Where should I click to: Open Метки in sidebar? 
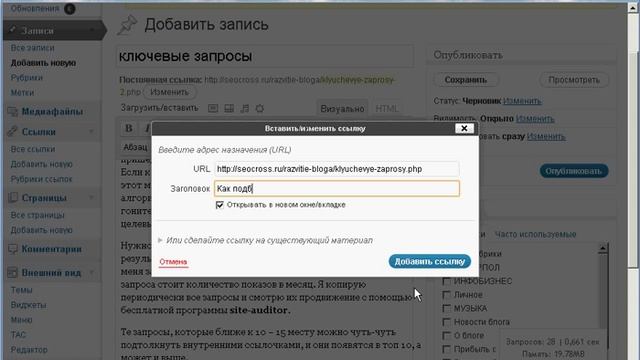(22, 93)
